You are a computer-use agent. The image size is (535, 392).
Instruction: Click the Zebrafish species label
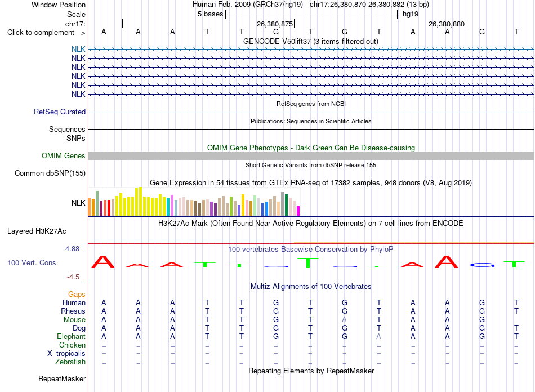pos(70,362)
